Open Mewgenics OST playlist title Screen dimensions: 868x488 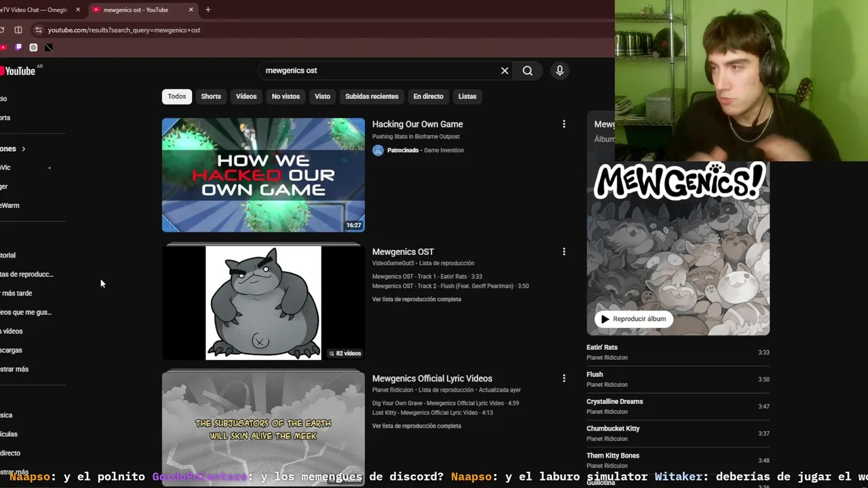[403, 251]
